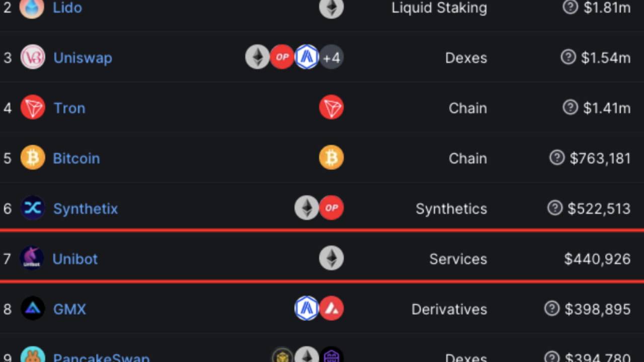Click help icon next to $763,181

tap(557, 157)
